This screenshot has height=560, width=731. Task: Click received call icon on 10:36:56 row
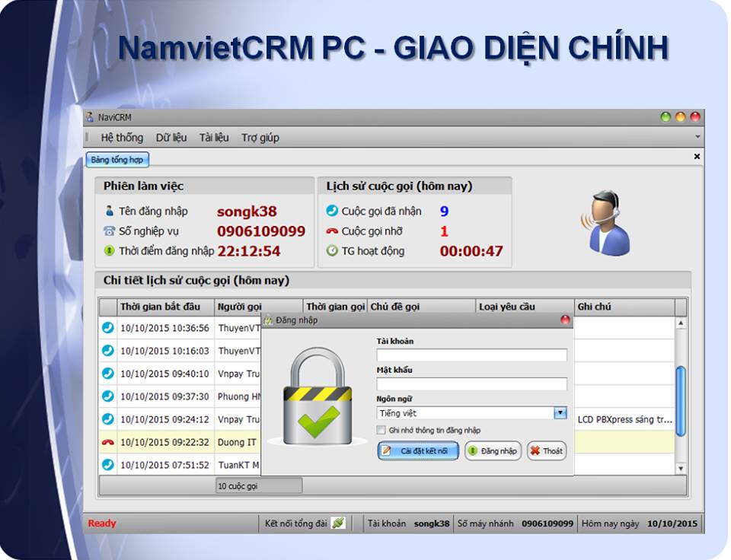[107, 328]
